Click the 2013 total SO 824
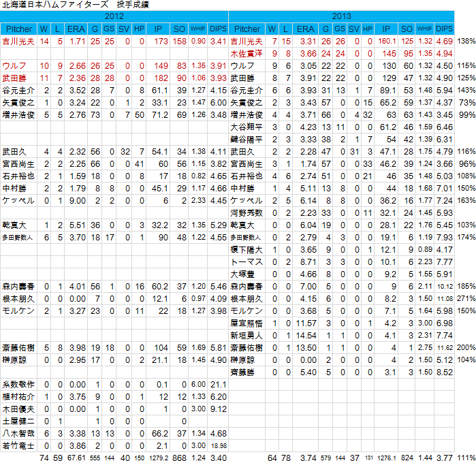The image size is (476, 461). pyautogui.click(x=407, y=458)
